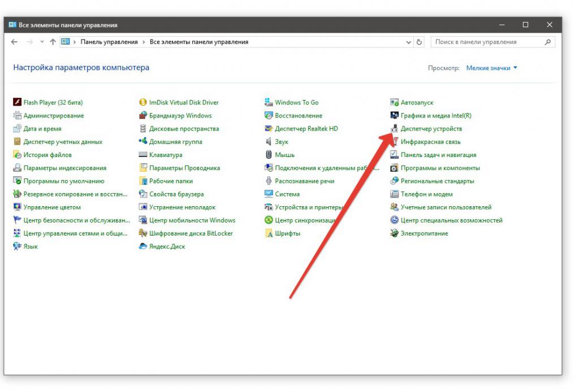The height and width of the screenshot is (392, 579).
Task: Open the Электропитание power icon
Action: (x=394, y=233)
